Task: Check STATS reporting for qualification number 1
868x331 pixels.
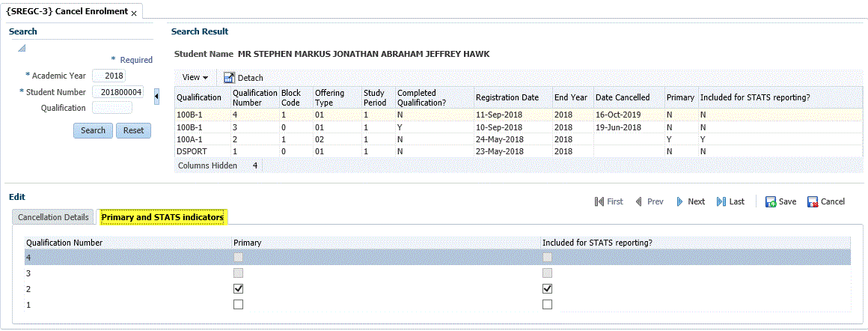Action: click(x=548, y=305)
